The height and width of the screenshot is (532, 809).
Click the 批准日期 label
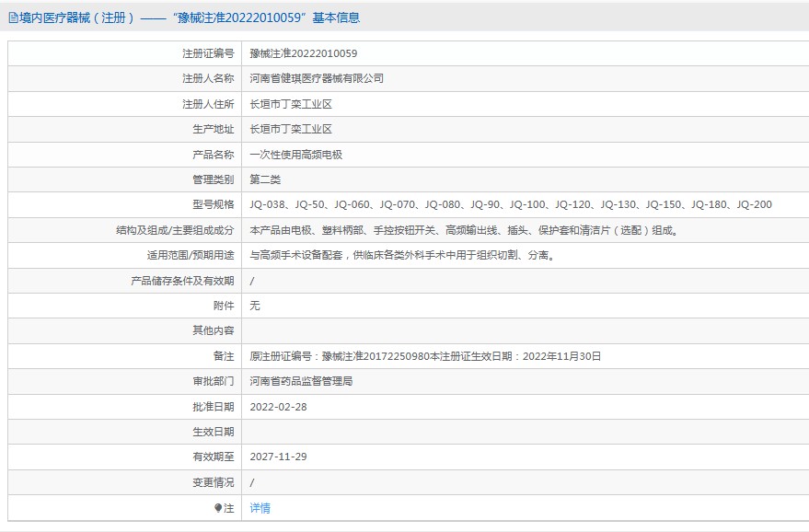(214, 407)
